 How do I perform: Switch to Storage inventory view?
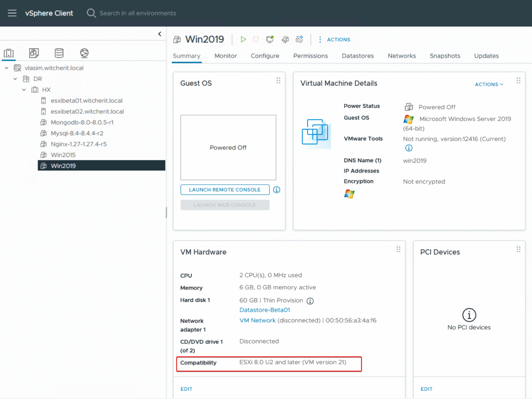click(x=59, y=53)
